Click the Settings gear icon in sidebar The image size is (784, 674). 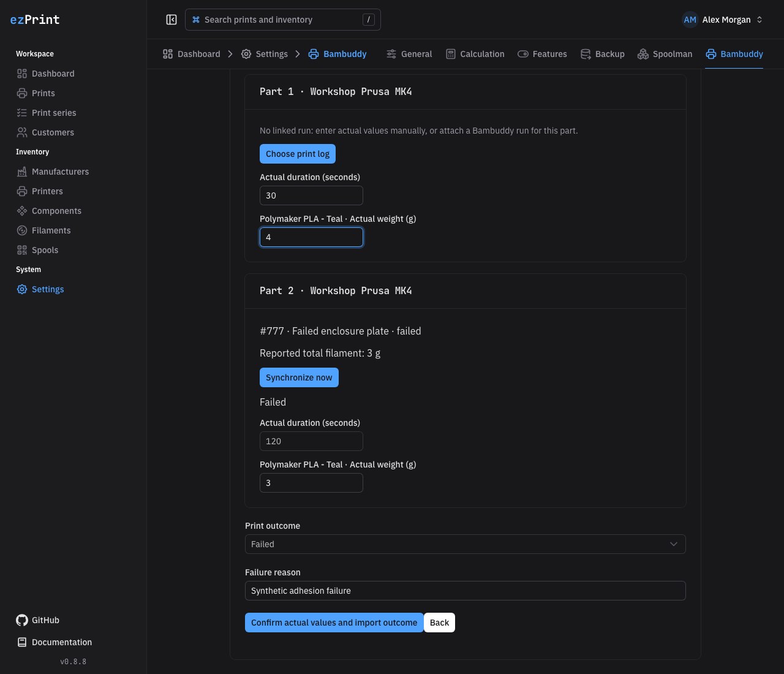pos(22,289)
